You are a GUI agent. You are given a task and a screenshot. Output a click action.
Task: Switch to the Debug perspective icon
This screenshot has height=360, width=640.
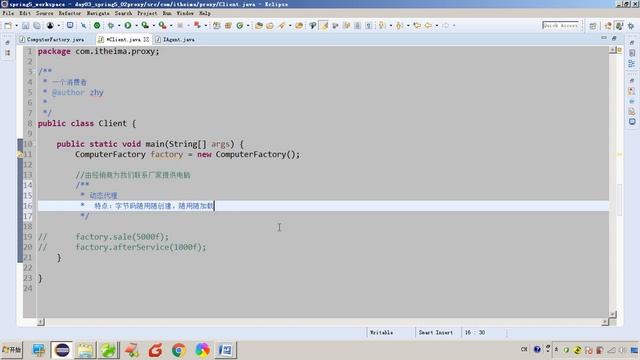tap(631, 26)
